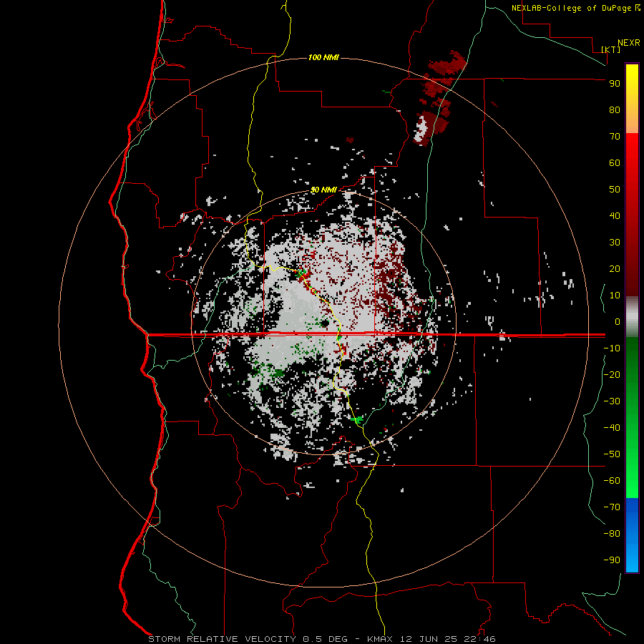Image resolution: width=644 pixels, height=644 pixels.
Task: Click the -20 value on velocity scale
Action: pos(612,374)
